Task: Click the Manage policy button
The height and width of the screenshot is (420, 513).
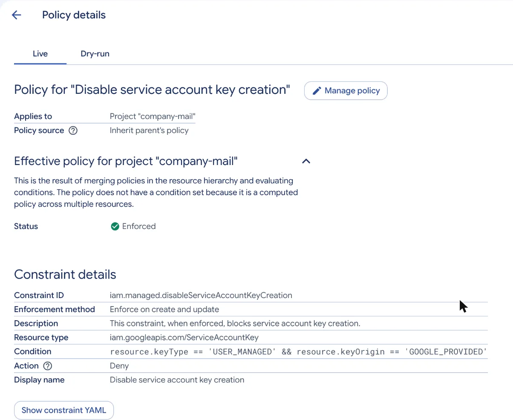Action: [346, 91]
